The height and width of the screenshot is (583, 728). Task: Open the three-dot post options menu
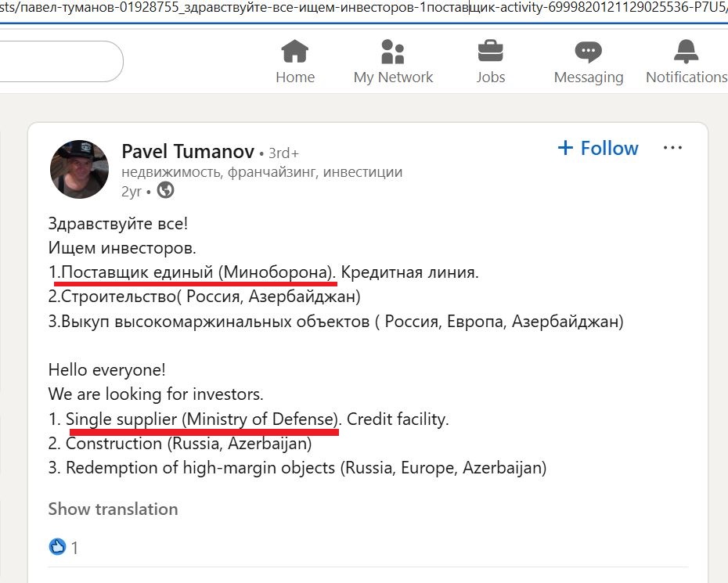[672, 148]
